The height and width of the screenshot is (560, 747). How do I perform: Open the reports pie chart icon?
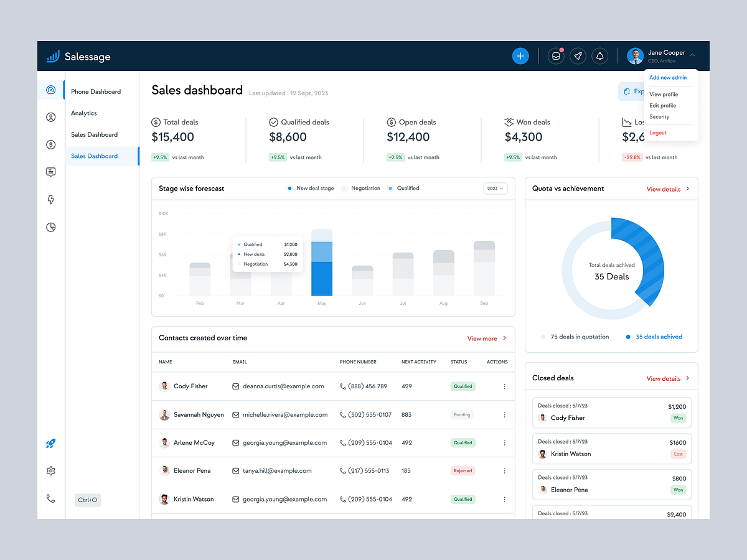50,227
